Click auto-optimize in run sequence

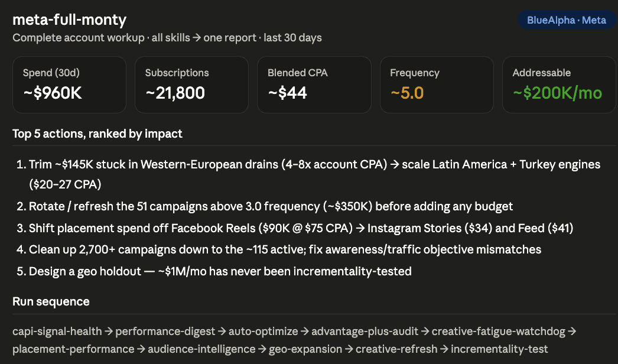point(264,331)
